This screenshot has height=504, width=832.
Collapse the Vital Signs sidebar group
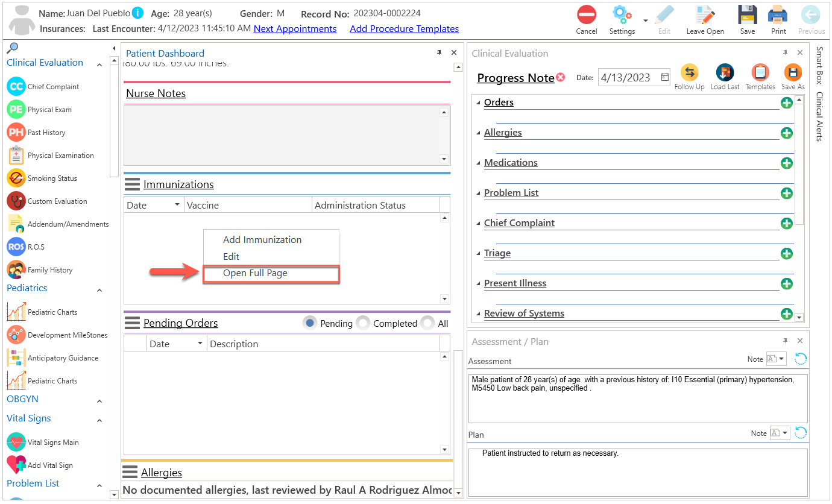point(99,421)
